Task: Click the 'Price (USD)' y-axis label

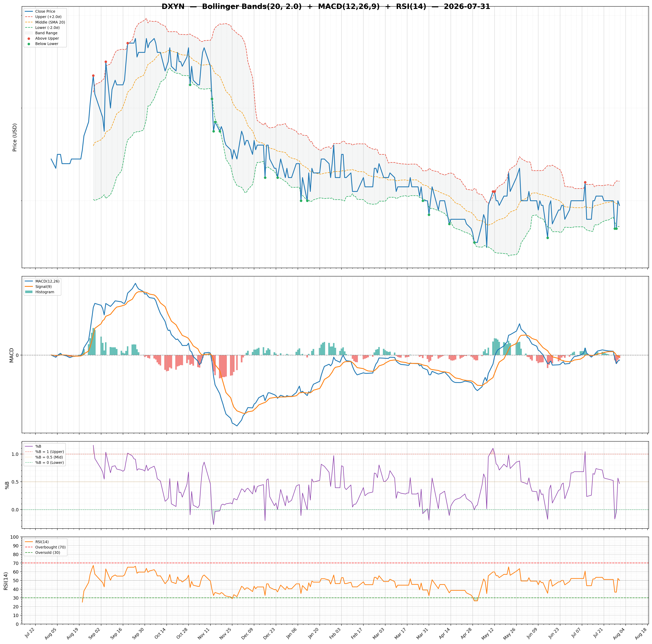Action: (x=14, y=137)
